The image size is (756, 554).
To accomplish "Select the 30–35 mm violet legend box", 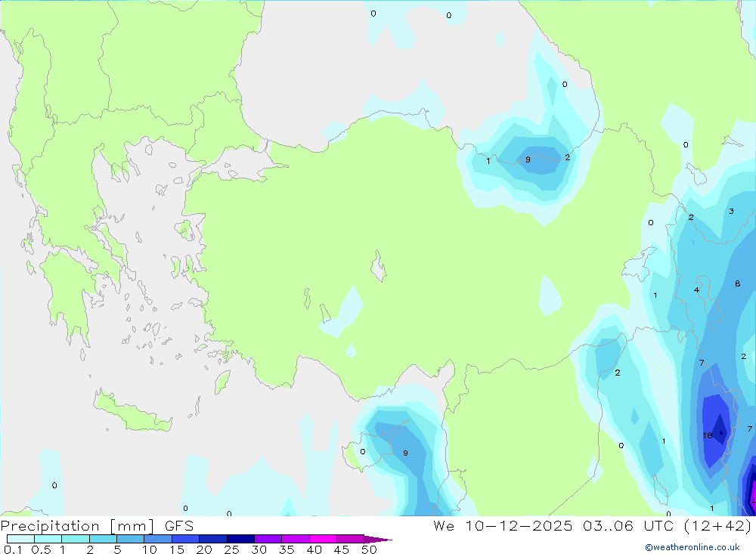I will tap(268, 539).
